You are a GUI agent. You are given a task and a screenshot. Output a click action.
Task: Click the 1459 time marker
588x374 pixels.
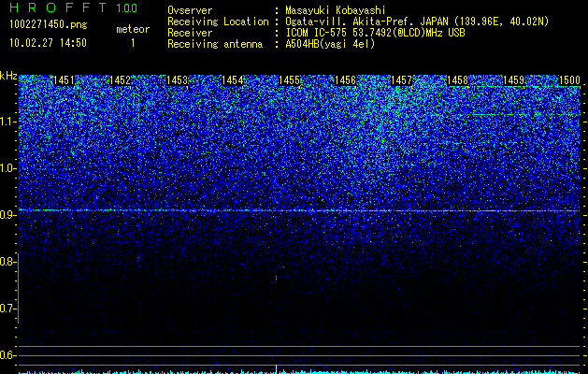513,80
